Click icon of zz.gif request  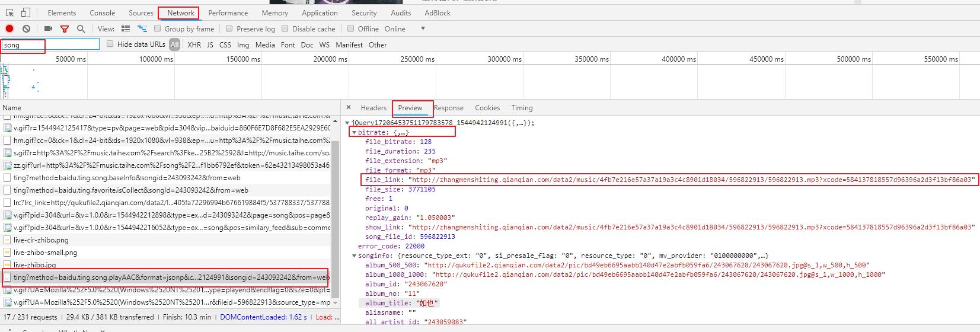(8, 165)
